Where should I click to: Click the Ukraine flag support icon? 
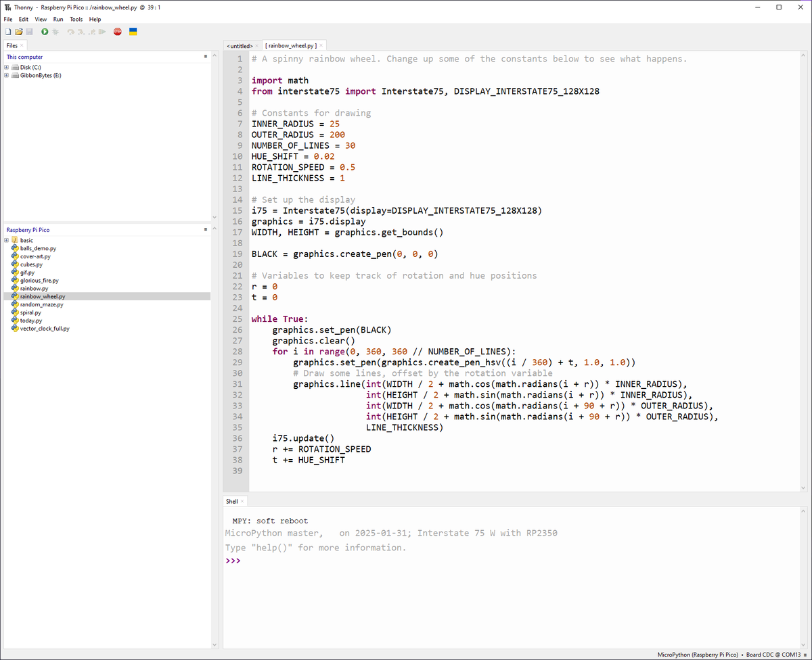click(133, 32)
